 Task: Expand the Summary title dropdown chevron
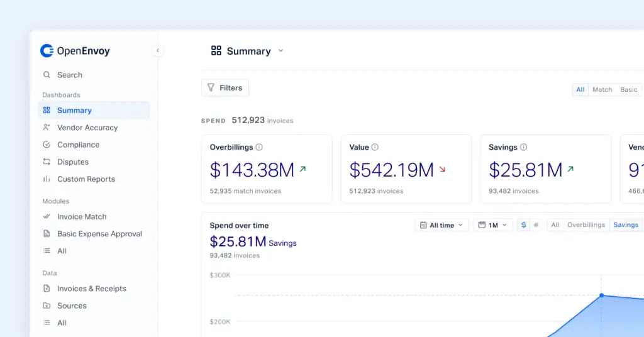(281, 50)
